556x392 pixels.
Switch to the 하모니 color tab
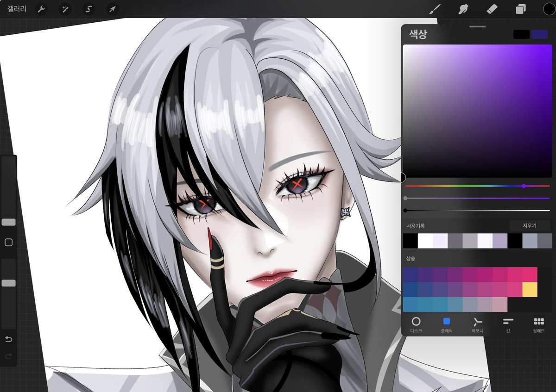477,325
